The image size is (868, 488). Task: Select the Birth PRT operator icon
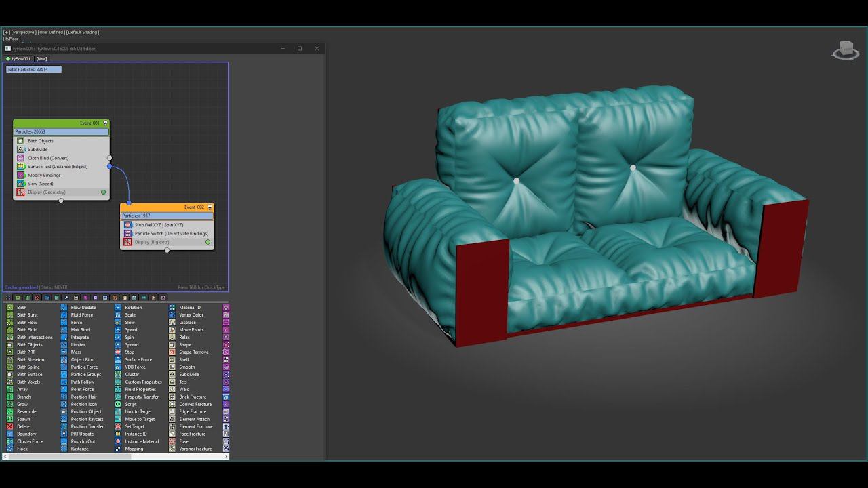pos(9,352)
